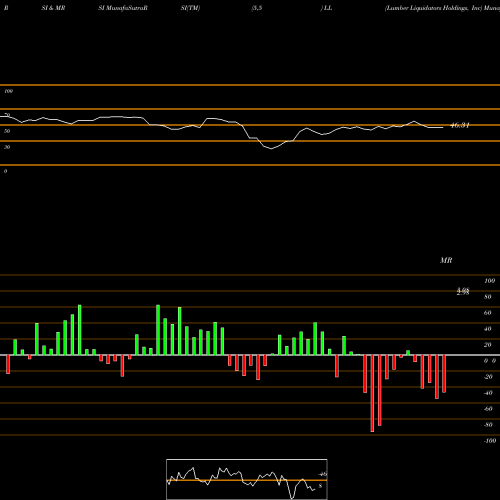Screen dimensions: 500x500
Task: Click the 70 level label on RSI axis
Action: point(7,115)
